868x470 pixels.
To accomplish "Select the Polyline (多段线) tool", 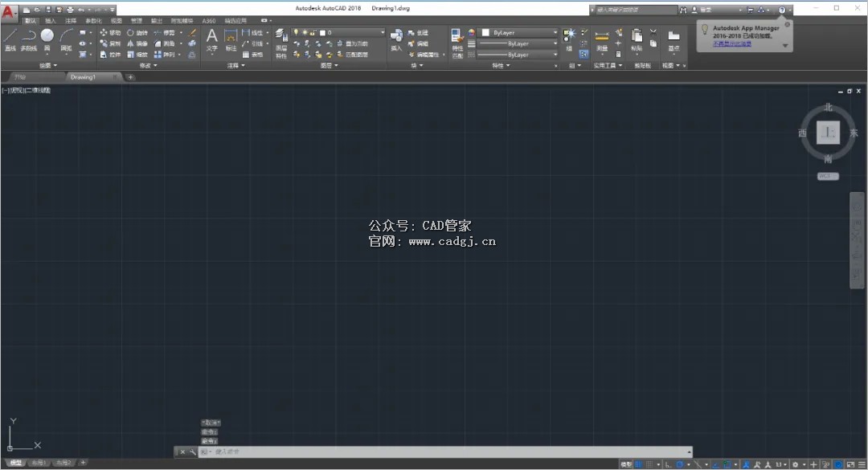I will click(29, 40).
